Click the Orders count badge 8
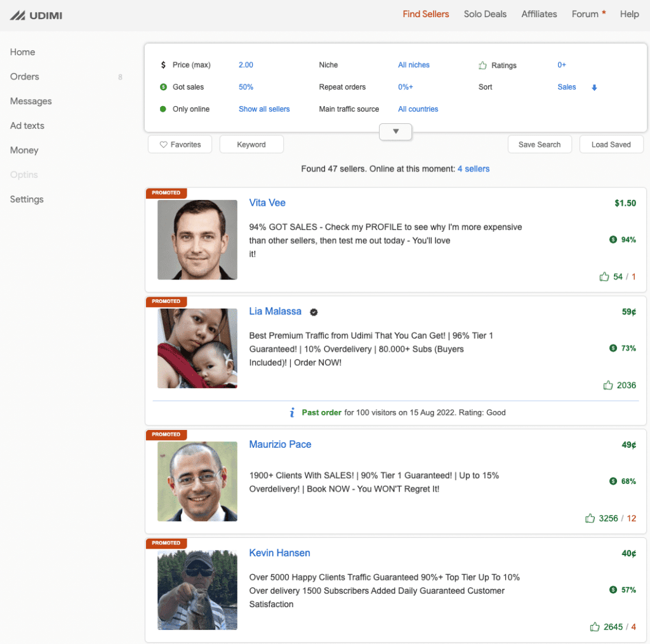Viewport: 650px width, 644px height. click(120, 77)
